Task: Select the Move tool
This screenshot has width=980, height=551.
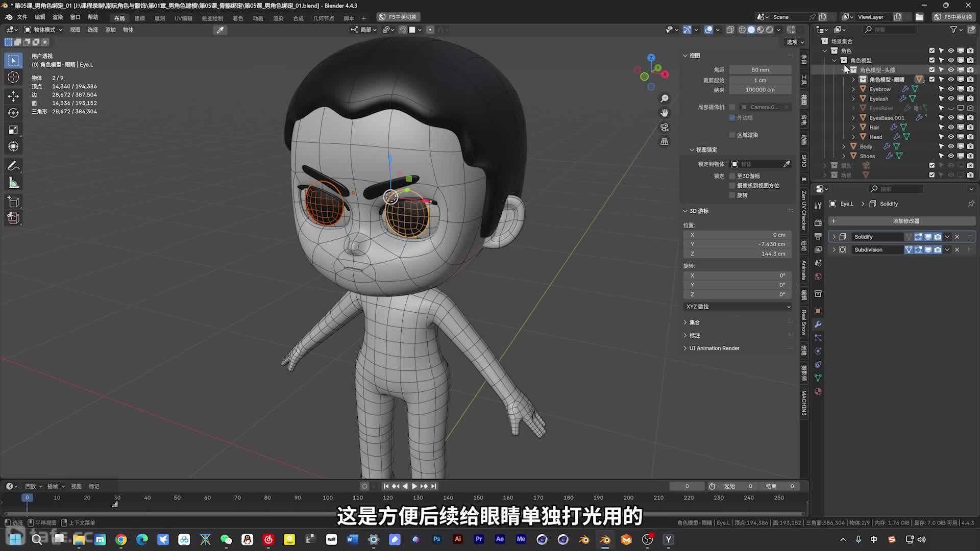Action: tap(14, 96)
